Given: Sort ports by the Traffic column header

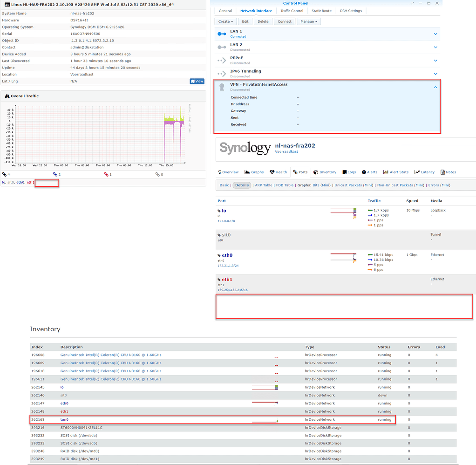Looking at the screenshot, I should pos(374,201).
